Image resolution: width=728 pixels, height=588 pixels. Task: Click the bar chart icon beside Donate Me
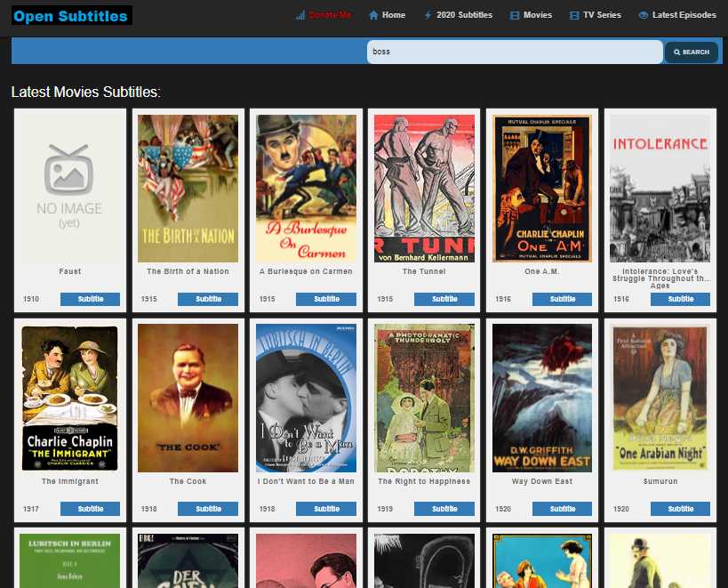pyautogui.click(x=300, y=15)
